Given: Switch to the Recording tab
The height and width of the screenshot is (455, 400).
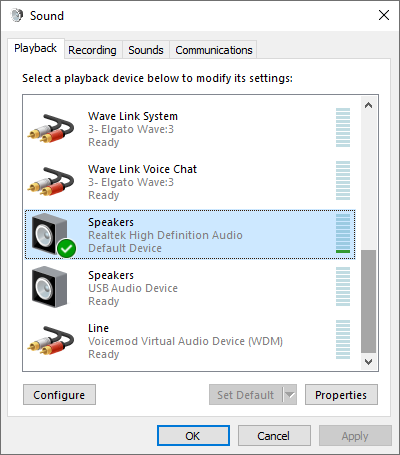Looking at the screenshot, I should [x=92, y=50].
